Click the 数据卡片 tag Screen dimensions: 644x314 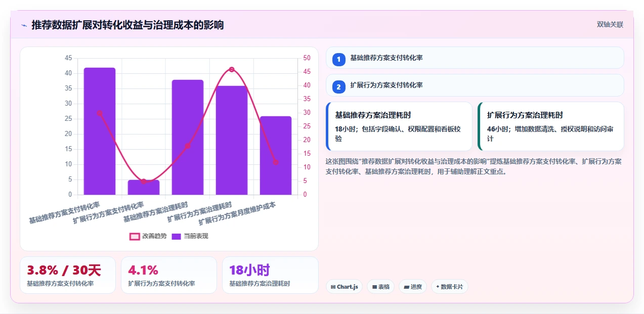coord(450,287)
